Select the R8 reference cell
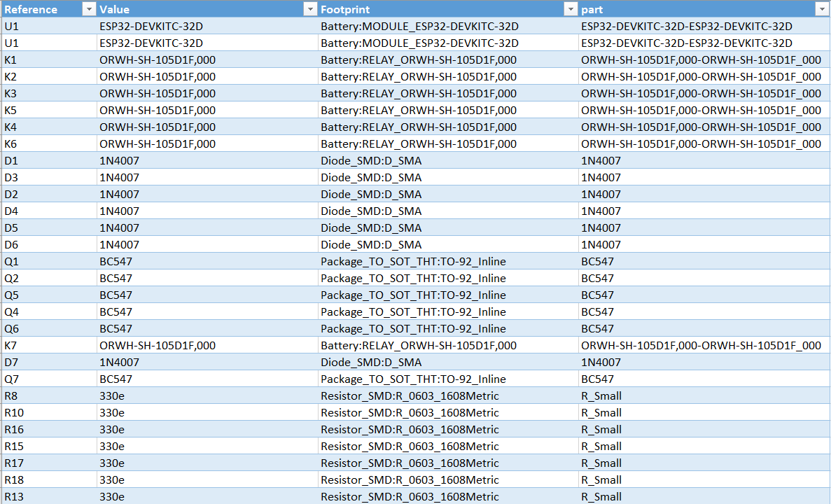The image size is (831, 504). point(49,396)
